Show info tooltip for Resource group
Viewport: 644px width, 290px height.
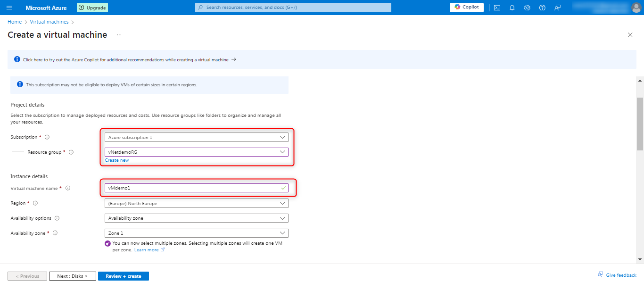click(71, 152)
